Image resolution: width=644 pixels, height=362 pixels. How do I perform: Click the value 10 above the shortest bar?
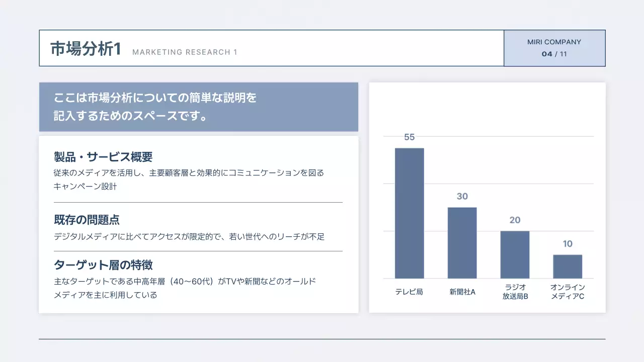click(x=567, y=243)
